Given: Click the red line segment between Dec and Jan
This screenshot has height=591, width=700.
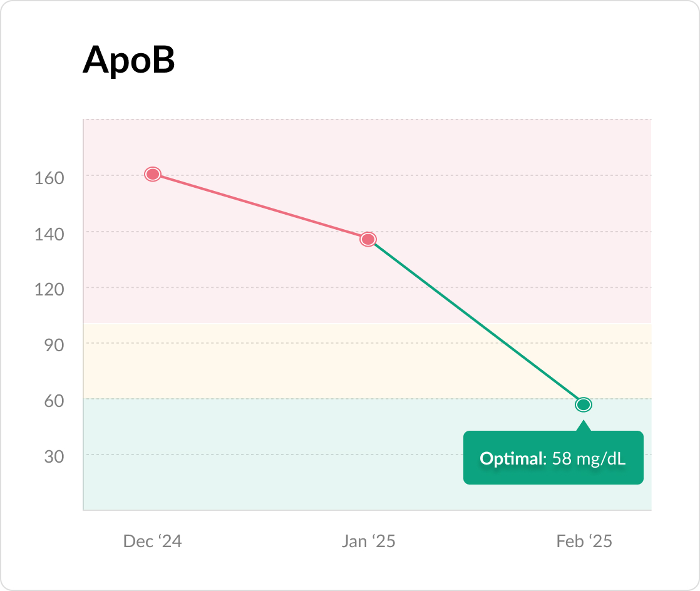Looking at the screenshot, I should (260, 207).
